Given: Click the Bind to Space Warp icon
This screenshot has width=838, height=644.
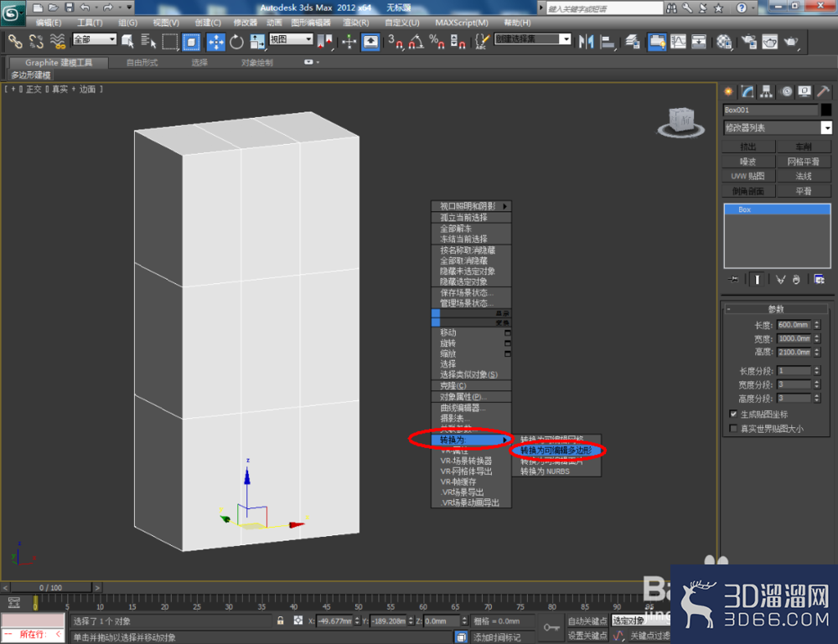Looking at the screenshot, I should point(57,41).
